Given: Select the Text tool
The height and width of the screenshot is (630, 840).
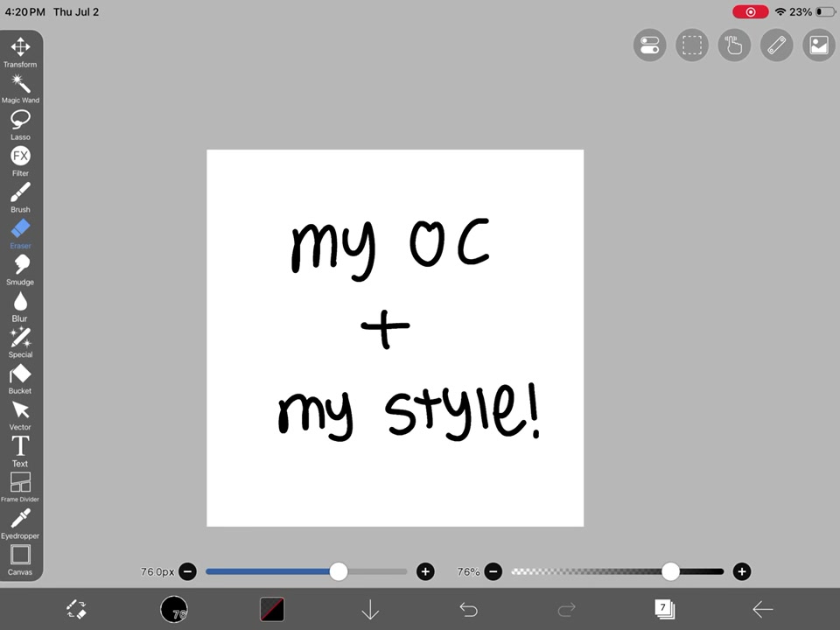Looking at the screenshot, I should [20, 451].
